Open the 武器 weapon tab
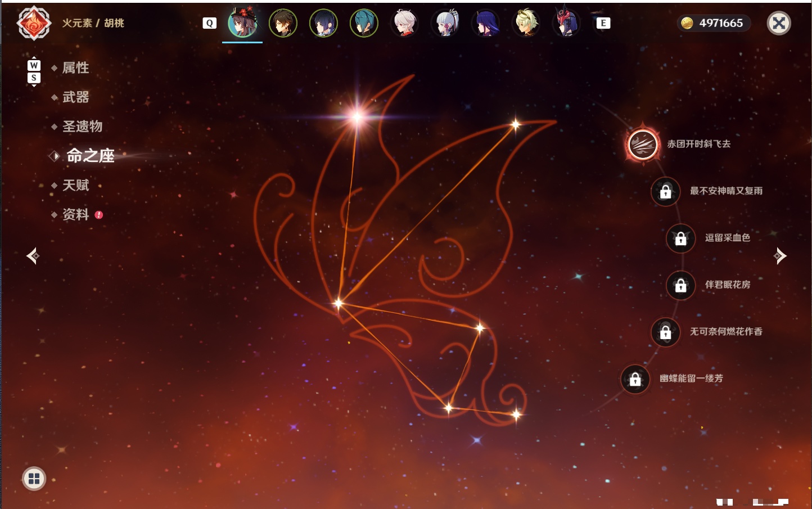The height and width of the screenshot is (509, 812). click(x=75, y=97)
